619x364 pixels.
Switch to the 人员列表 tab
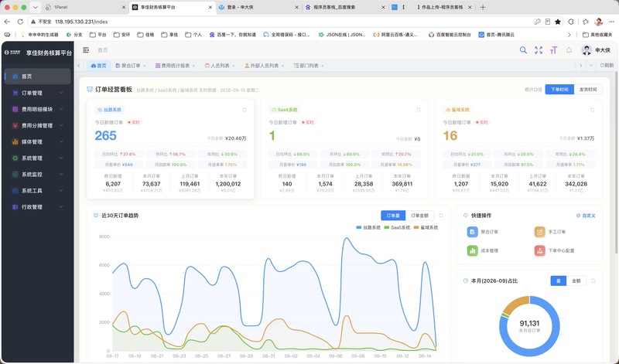pyautogui.click(x=220, y=66)
